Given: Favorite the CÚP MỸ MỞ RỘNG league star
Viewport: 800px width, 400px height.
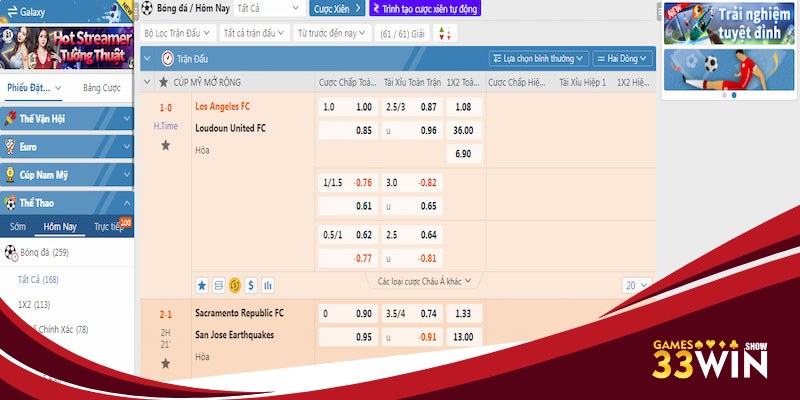Looking at the screenshot, I should (x=163, y=82).
